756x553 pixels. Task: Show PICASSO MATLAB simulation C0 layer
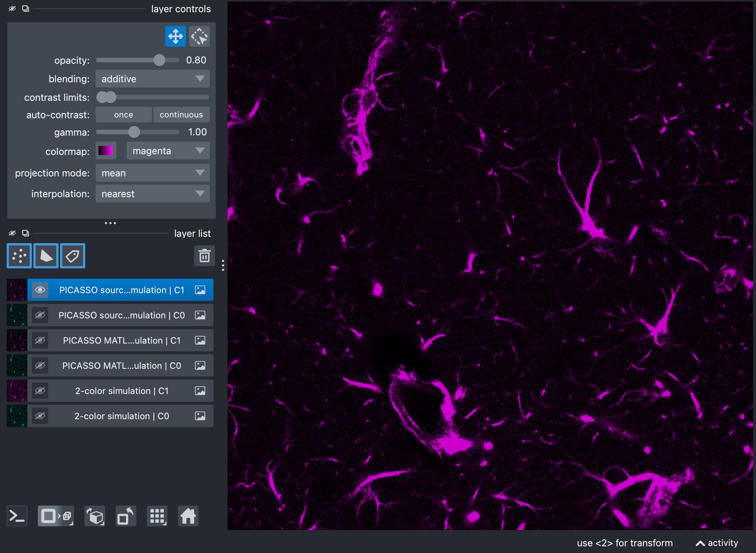click(x=40, y=365)
